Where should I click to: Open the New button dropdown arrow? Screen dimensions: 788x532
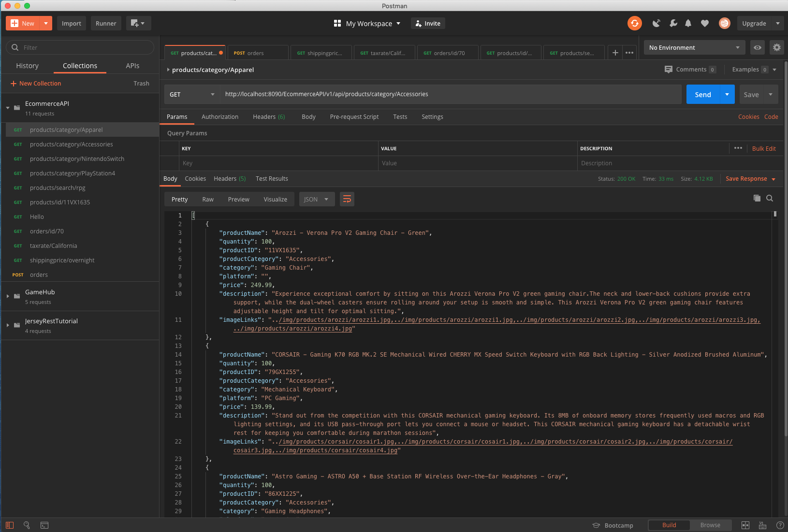46,23
